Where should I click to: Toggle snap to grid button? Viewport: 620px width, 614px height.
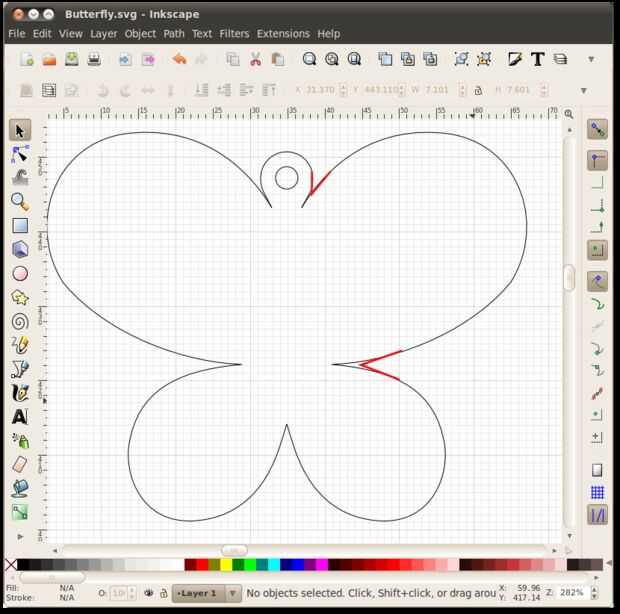click(x=597, y=493)
